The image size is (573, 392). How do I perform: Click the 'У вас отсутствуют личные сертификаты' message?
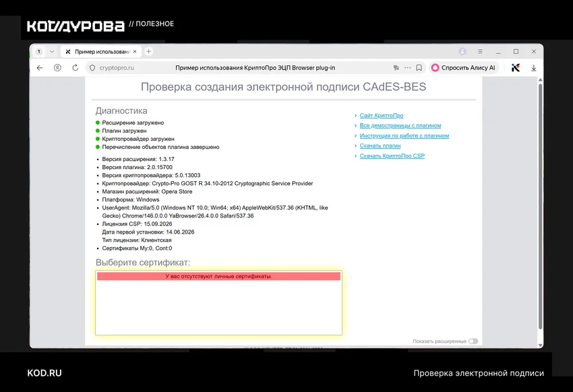[x=218, y=276]
